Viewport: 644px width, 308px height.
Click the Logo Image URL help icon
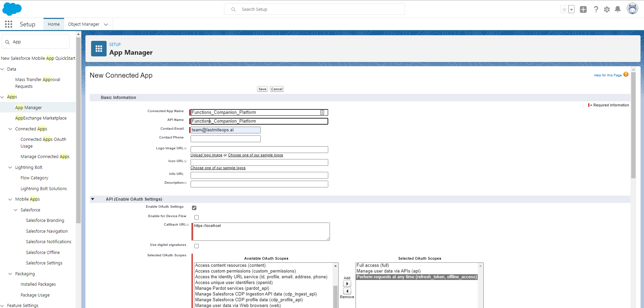(185, 148)
